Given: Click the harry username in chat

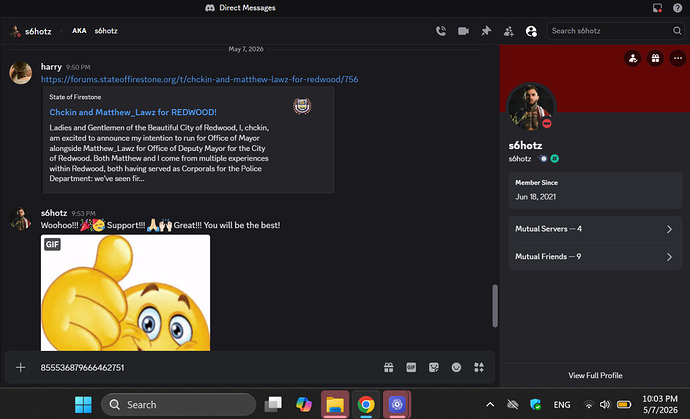Looking at the screenshot, I should [51, 66].
